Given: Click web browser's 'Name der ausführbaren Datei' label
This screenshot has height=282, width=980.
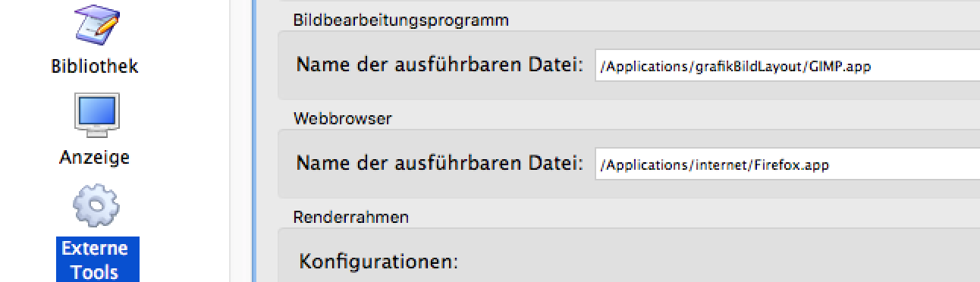Looking at the screenshot, I should [439, 164].
